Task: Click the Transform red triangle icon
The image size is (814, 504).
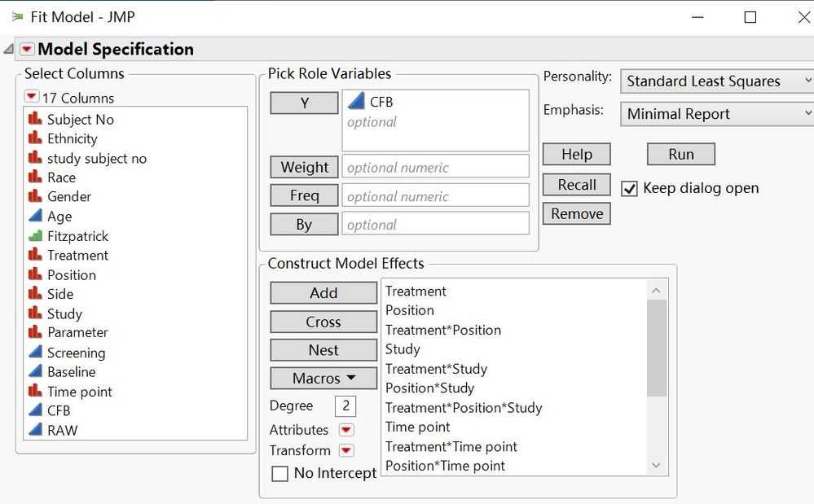Action: [346, 450]
